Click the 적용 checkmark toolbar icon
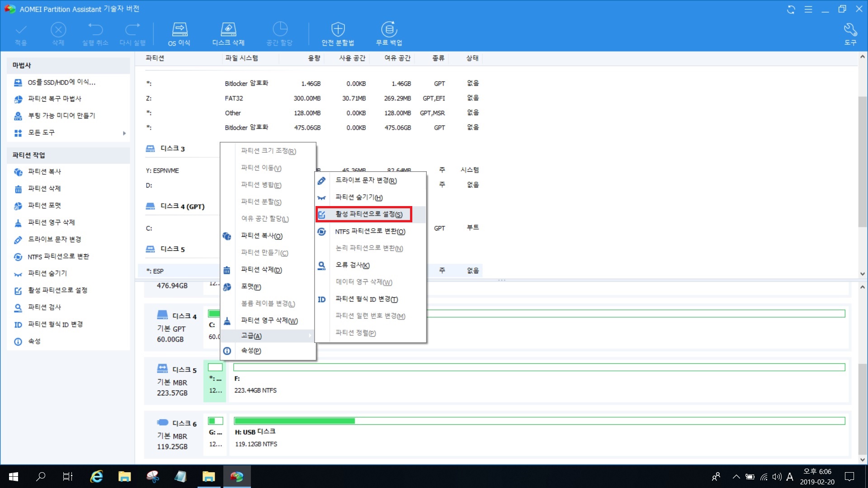868x488 pixels. 21,34
